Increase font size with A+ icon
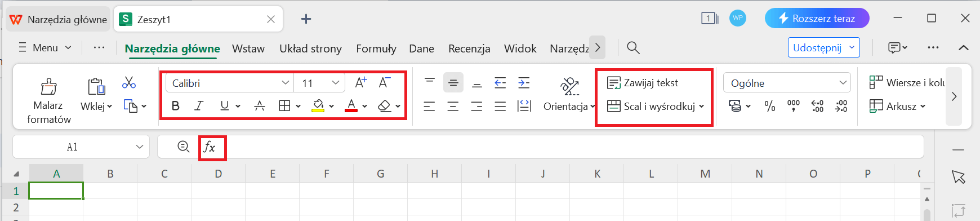Viewport: 980px width, 221px height. point(361,83)
